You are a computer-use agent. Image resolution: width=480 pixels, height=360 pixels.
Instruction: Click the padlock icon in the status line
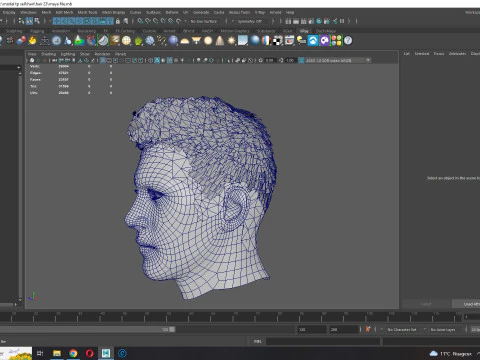(118, 21)
